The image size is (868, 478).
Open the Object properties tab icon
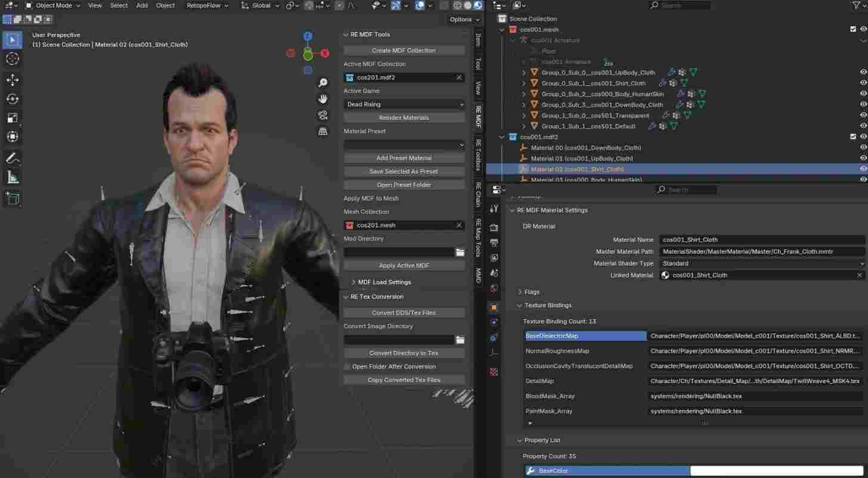(494, 307)
